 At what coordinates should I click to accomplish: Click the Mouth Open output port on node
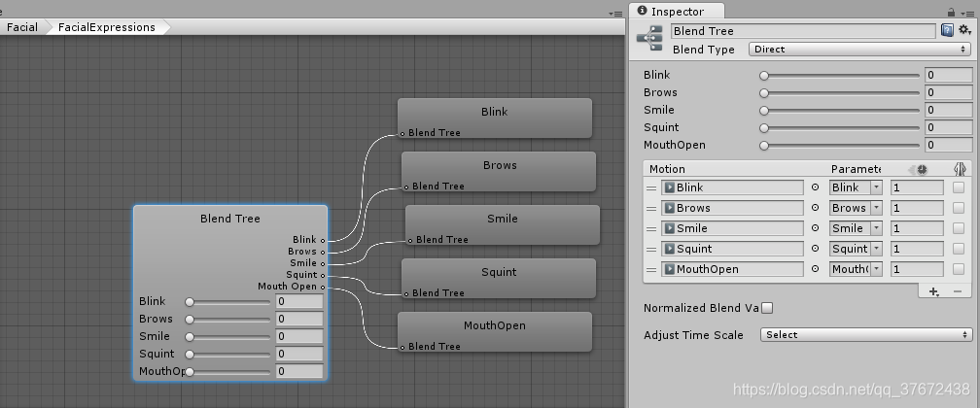coord(323,287)
